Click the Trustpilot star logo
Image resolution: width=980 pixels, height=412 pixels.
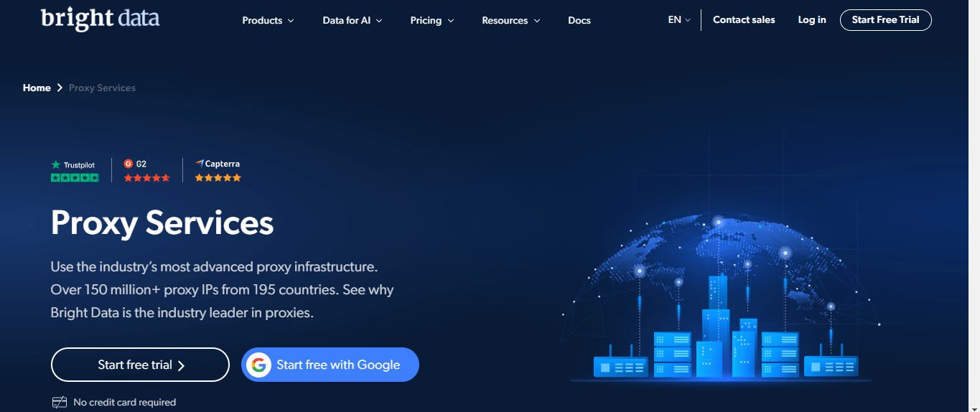coord(56,164)
